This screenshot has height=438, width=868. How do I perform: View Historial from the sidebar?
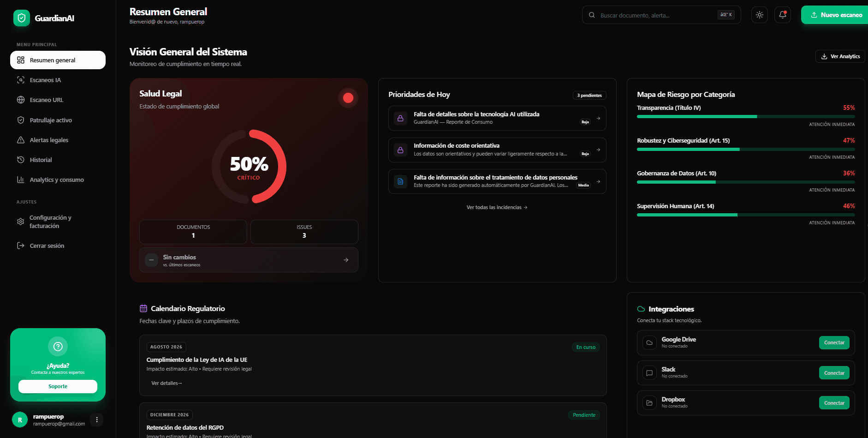pos(41,160)
